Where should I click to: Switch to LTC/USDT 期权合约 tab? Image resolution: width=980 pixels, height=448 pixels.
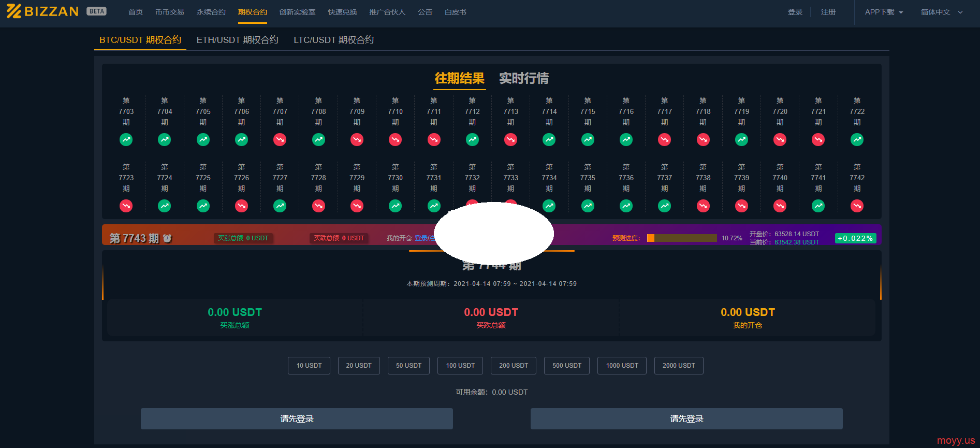click(333, 40)
